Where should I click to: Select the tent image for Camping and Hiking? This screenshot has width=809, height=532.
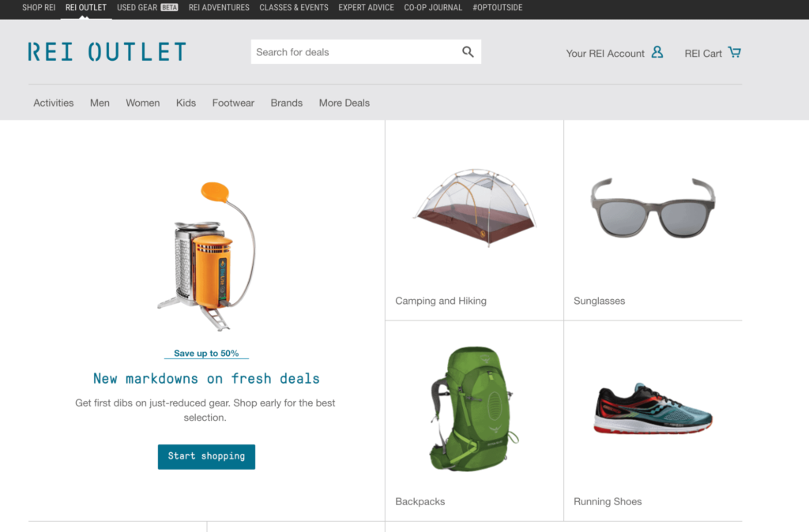pyautogui.click(x=475, y=208)
